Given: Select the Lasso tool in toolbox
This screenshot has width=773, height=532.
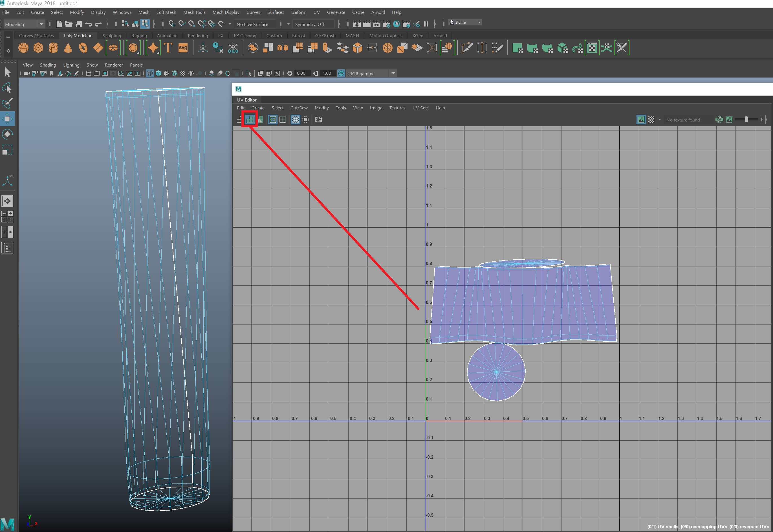Looking at the screenshot, I should pos(7,88).
